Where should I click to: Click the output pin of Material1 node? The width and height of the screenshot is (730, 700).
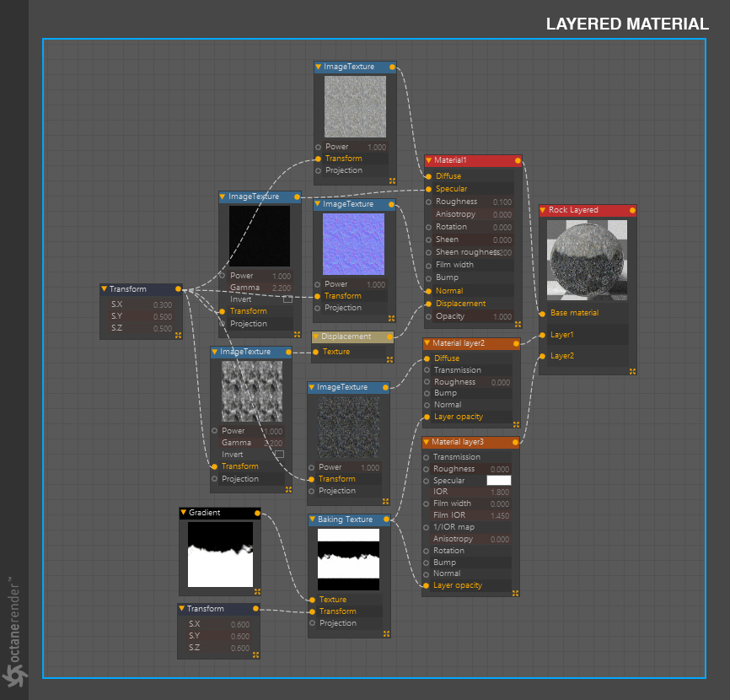518,161
